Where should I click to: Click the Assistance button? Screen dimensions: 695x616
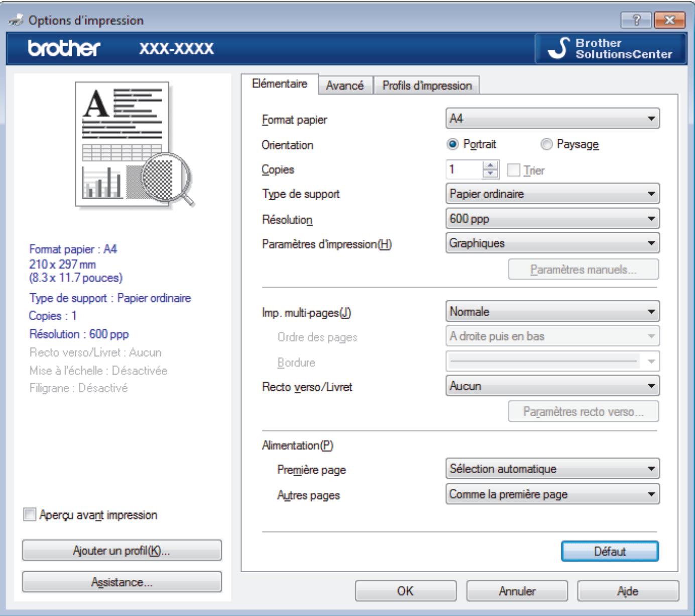pos(122,582)
